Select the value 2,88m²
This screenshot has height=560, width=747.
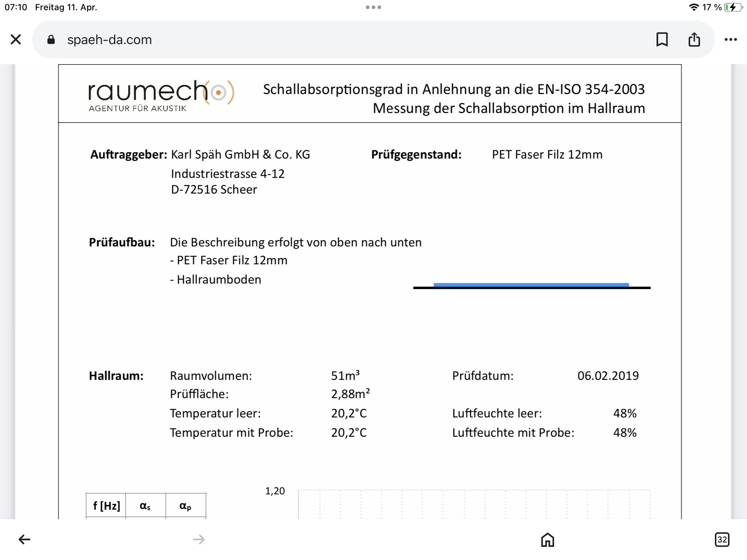point(351,394)
